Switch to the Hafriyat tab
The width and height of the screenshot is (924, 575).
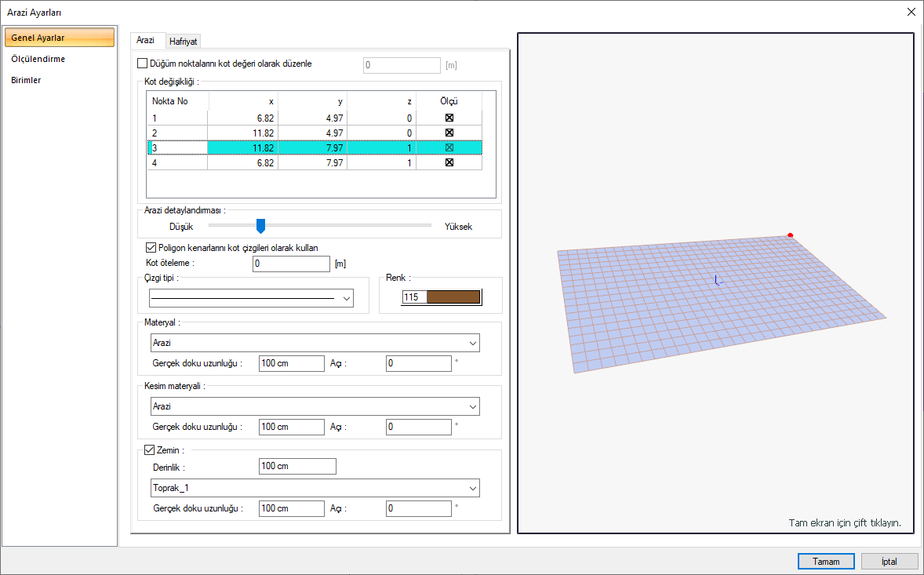tap(183, 42)
